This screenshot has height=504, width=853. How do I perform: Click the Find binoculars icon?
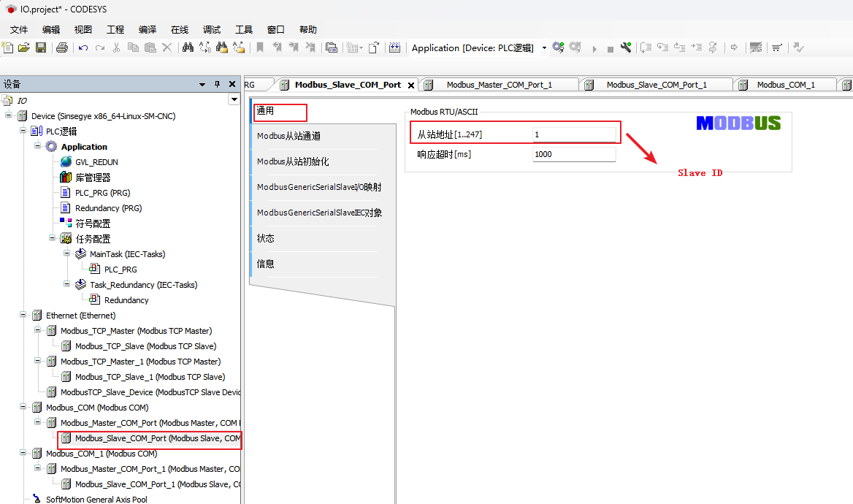click(188, 47)
